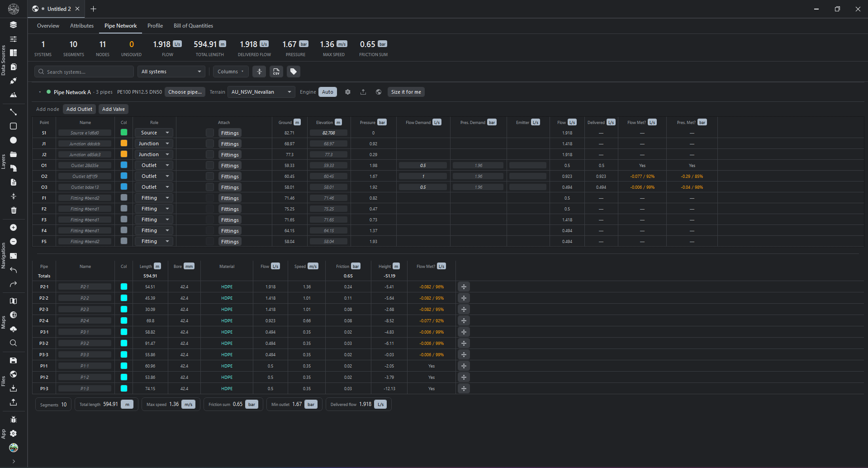
Task: Click the pipe elbow tool in the sidebar
Action: pyautogui.click(x=14, y=168)
